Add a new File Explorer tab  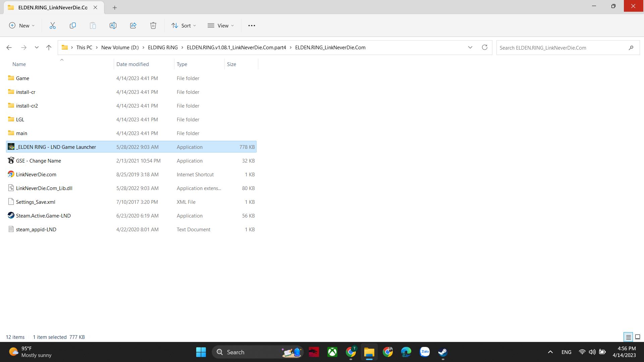tap(114, 7)
